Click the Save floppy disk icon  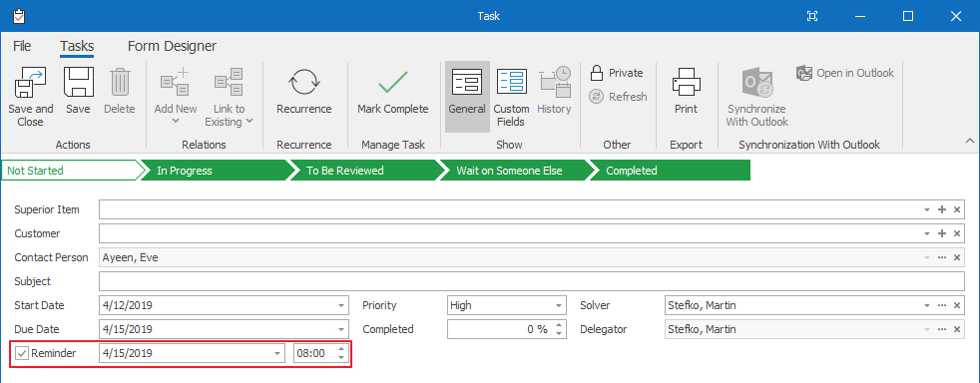click(78, 83)
